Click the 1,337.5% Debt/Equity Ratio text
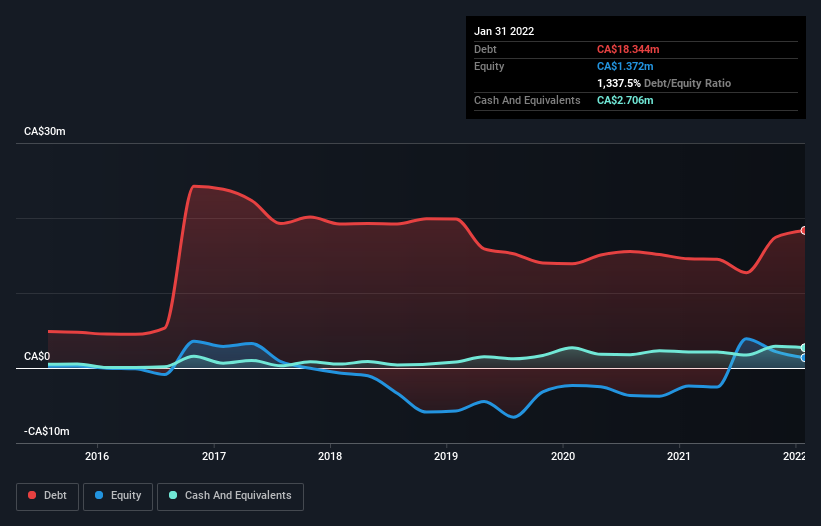821x526 pixels. (x=664, y=83)
